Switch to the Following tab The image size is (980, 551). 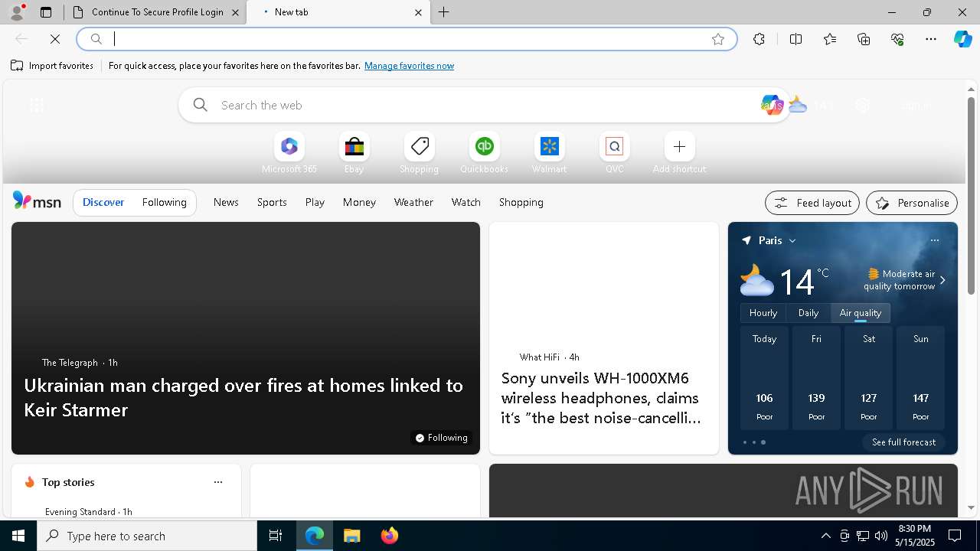point(164,202)
